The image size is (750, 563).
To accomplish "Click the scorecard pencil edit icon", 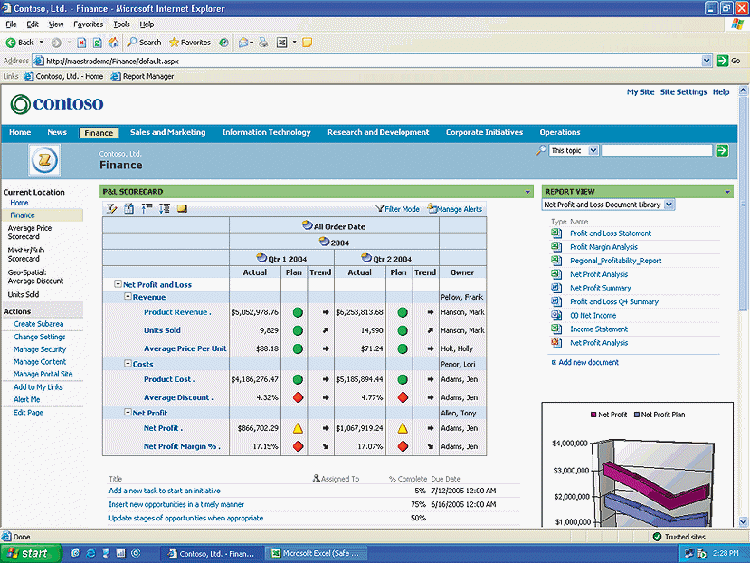I will point(112,209).
